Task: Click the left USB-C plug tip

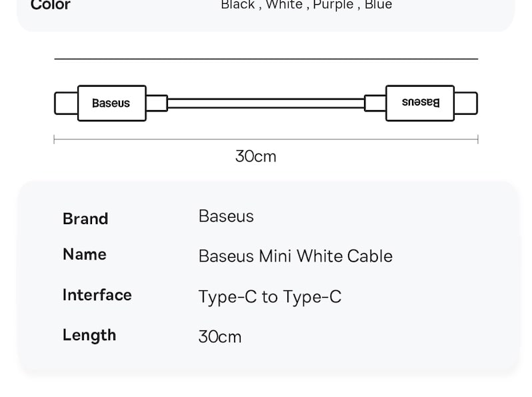Action: point(66,103)
